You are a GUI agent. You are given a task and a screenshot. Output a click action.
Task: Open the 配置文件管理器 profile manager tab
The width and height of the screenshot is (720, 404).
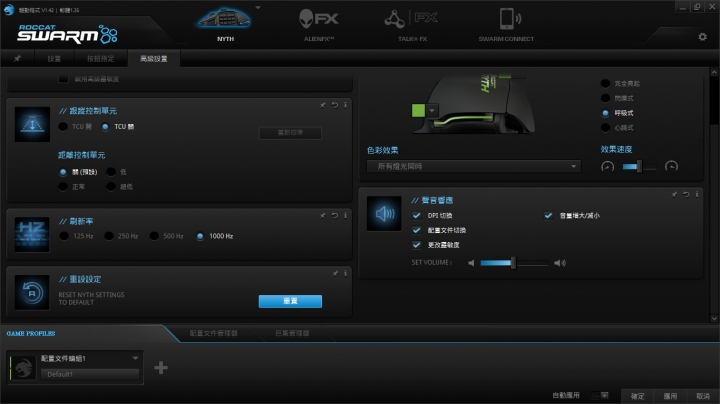pos(214,333)
